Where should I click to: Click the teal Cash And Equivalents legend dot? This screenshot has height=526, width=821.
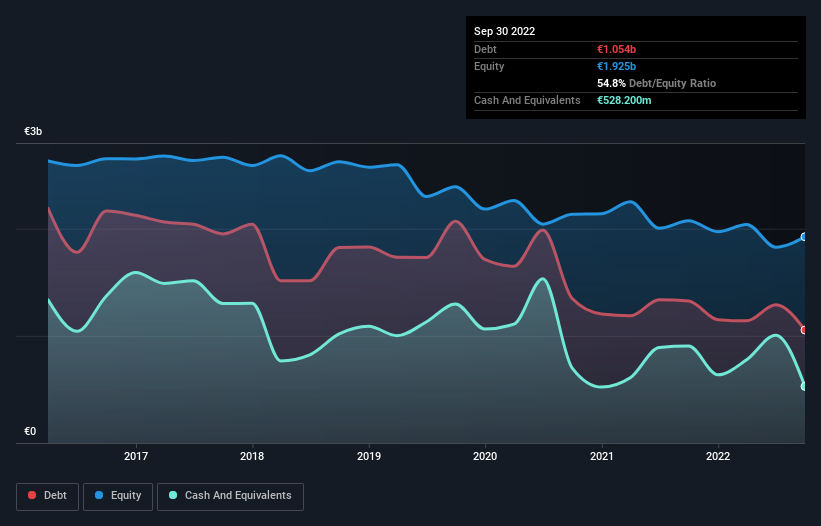(173, 495)
